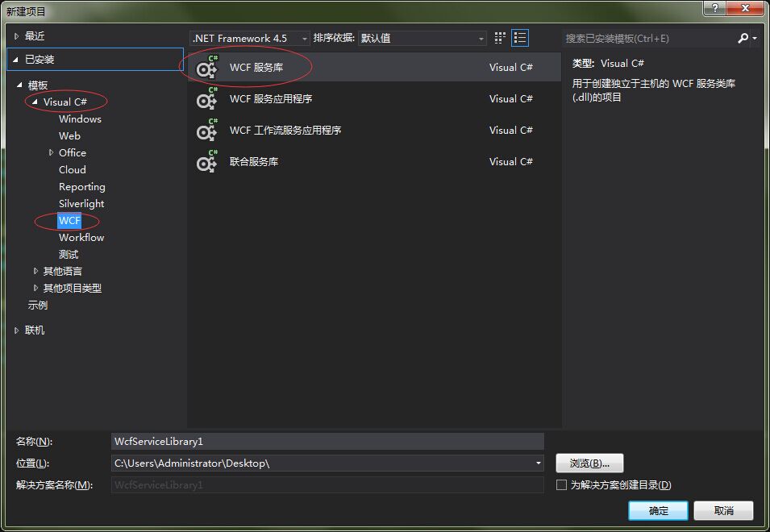Click the 名称 input field

tap(327, 441)
